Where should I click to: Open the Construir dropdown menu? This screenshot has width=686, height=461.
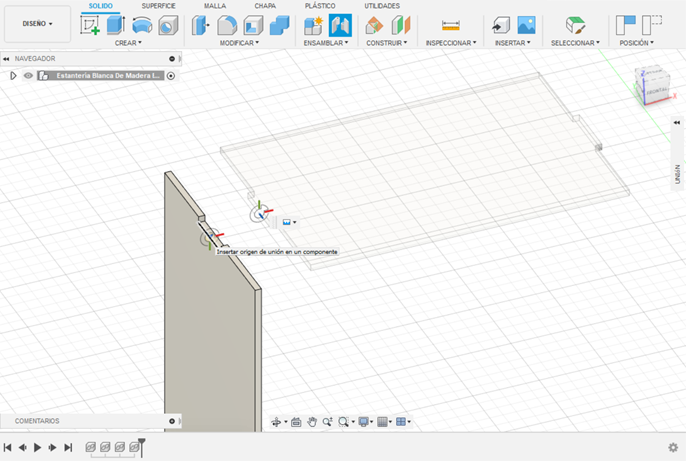[x=387, y=43]
